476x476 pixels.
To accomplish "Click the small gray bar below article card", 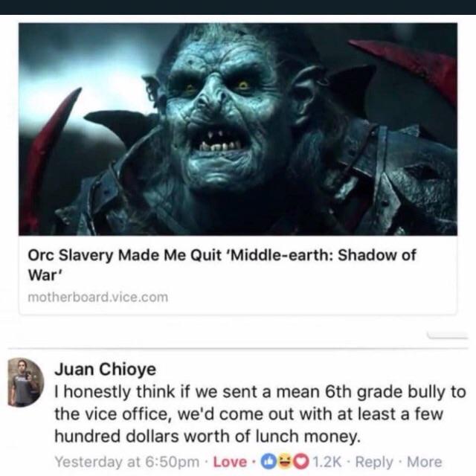I will pyautogui.click(x=447, y=335).
